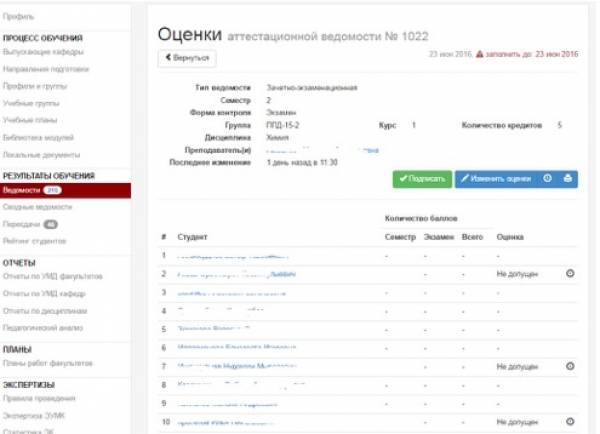Image resolution: width=600 pixels, height=434 pixels.
Task: Open Выпускающие кафедры in the sidebar
Action: point(43,52)
